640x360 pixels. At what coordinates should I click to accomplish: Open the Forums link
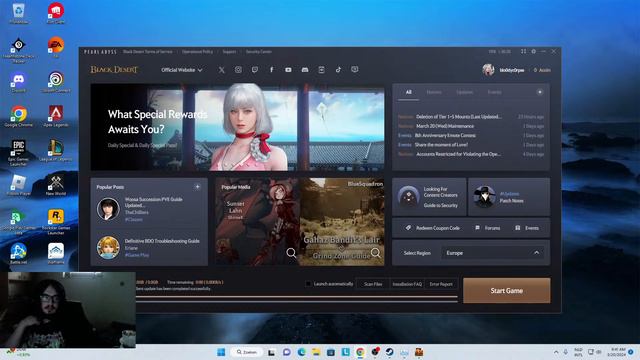488,228
